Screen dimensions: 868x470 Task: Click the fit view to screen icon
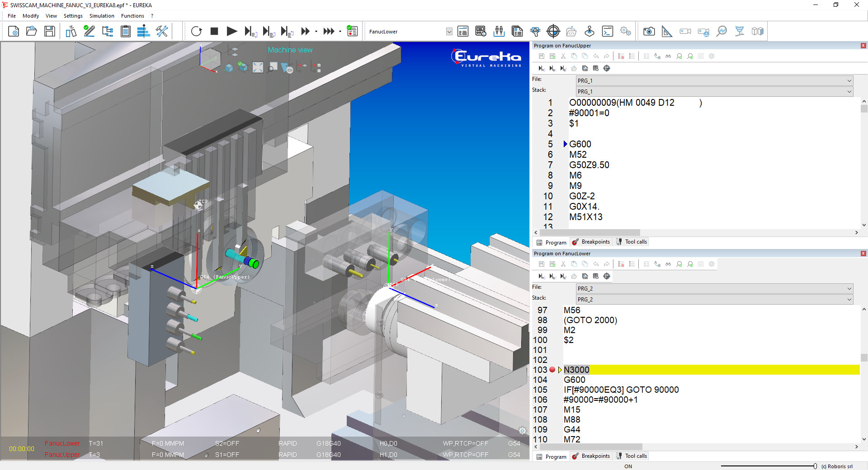pyautogui.click(x=258, y=68)
